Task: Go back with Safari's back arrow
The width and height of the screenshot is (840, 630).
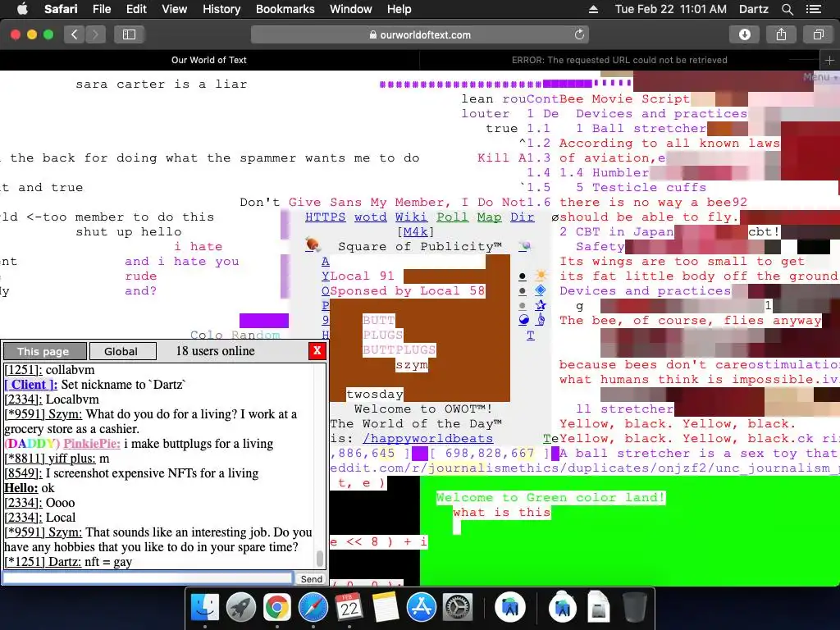Action: [x=75, y=34]
